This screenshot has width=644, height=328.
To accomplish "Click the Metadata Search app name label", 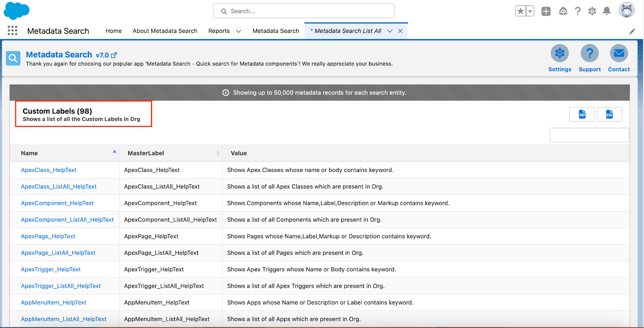I will [x=58, y=31].
